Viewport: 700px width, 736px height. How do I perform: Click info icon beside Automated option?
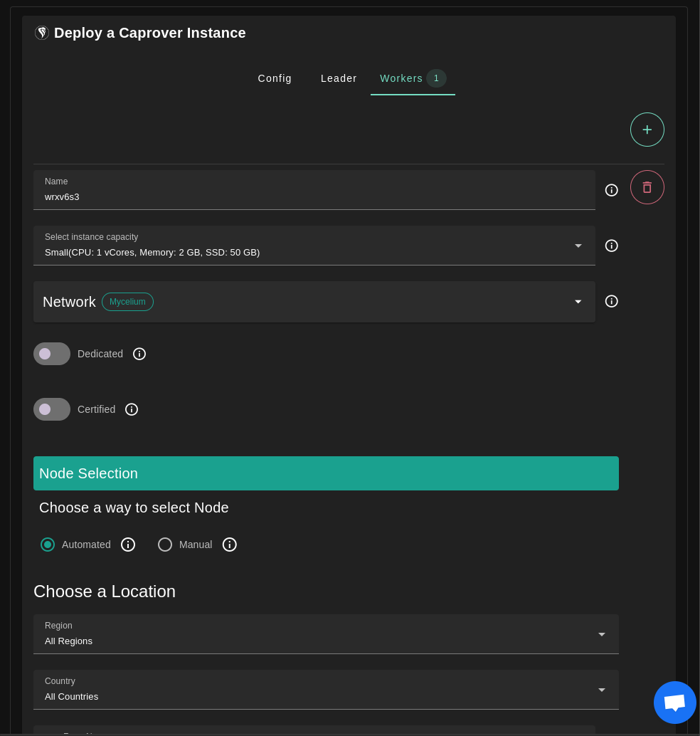[x=128, y=545]
